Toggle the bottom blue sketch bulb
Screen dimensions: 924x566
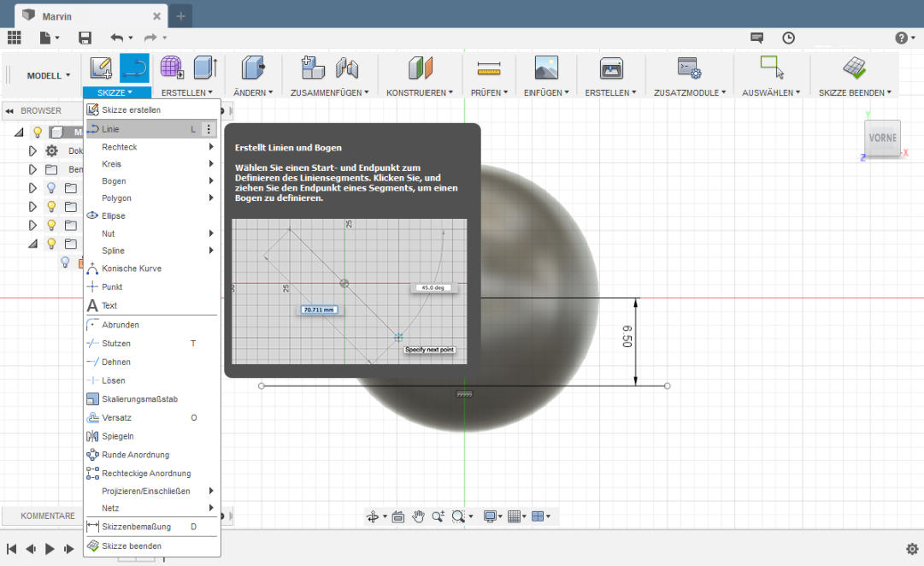pyautogui.click(x=65, y=262)
